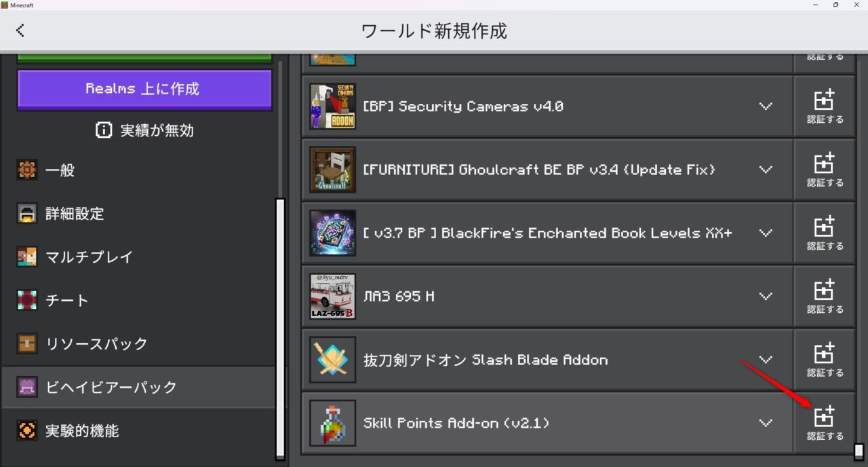Click the 実績が無効 label

click(x=157, y=130)
